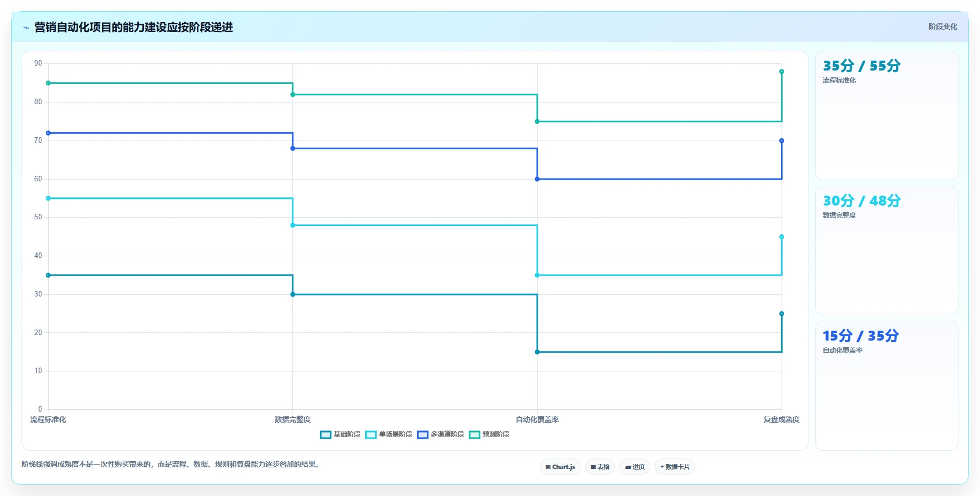This screenshot has height=496, width=980.
Task: Select 单场景阶段 data point at 数据完整度 (48)
Action: (x=293, y=225)
